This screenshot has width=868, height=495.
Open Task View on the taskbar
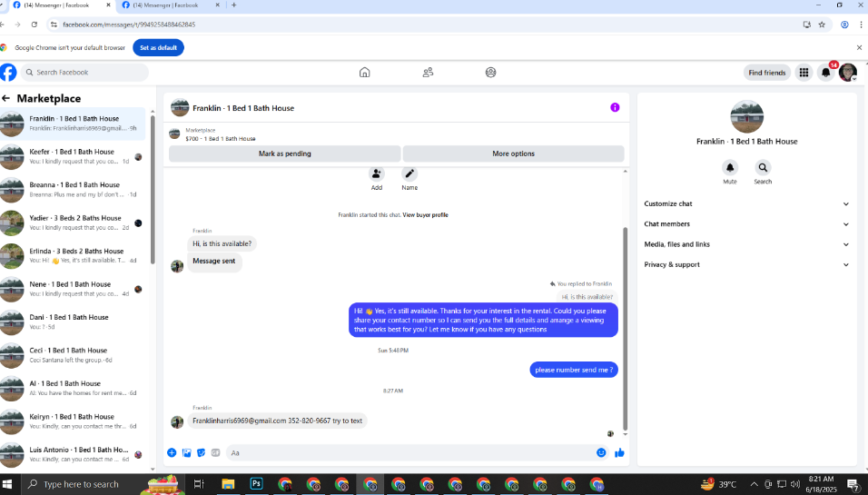click(x=199, y=484)
